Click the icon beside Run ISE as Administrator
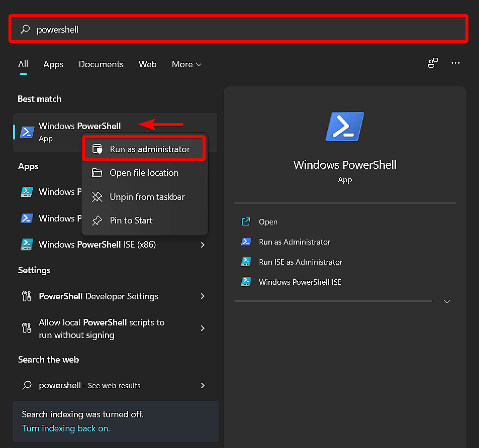The height and width of the screenshot is (448, 479). (x=246, y=262)
